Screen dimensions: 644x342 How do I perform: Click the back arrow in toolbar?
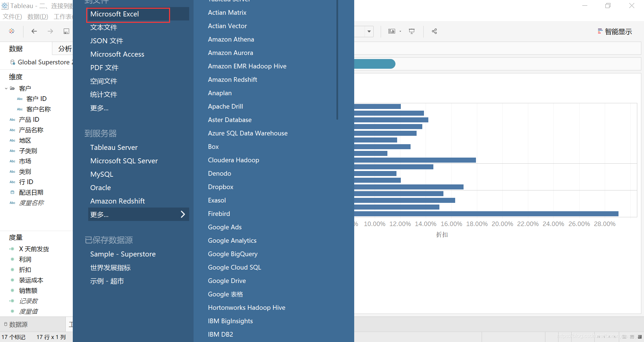pos(34,31)
